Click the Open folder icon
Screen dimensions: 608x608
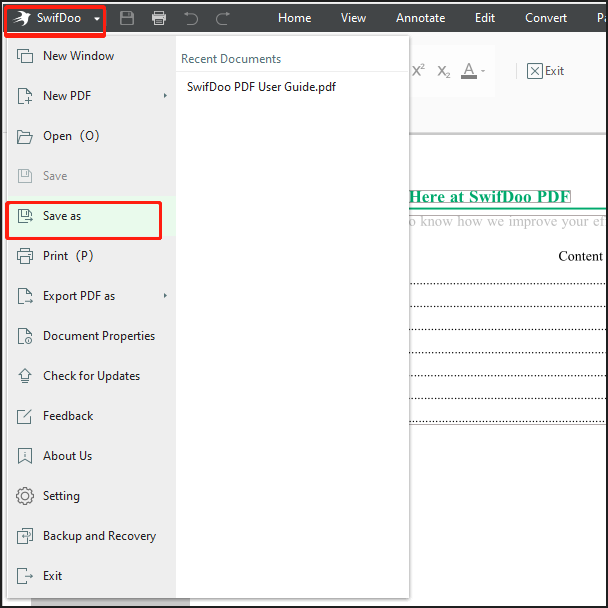click(25, 136)
